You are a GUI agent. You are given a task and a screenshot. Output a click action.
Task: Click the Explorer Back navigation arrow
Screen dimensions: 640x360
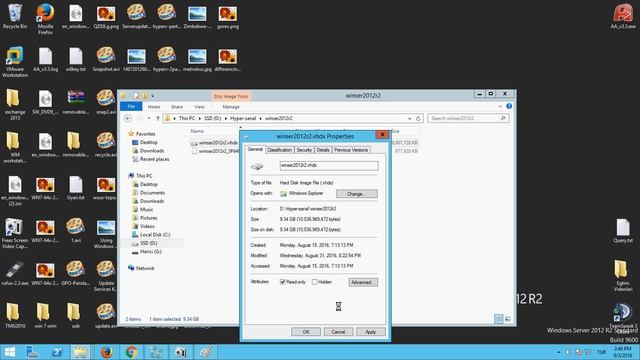pyautogui.click(x=128, y=118)
